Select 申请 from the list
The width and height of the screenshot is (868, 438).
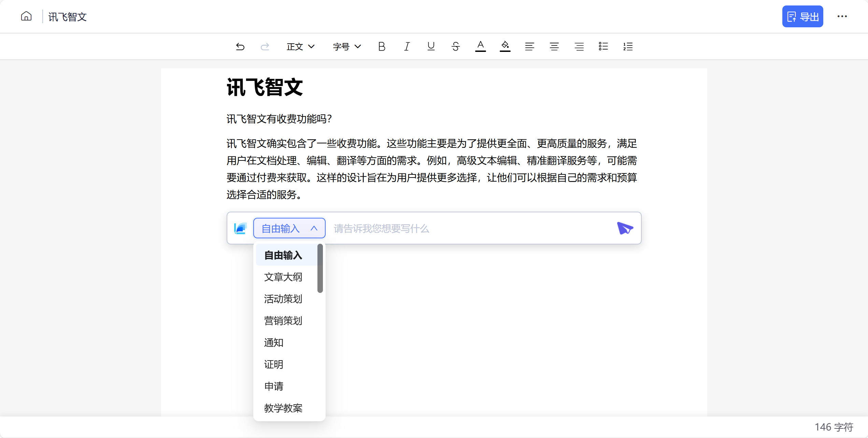click(286, 386)
